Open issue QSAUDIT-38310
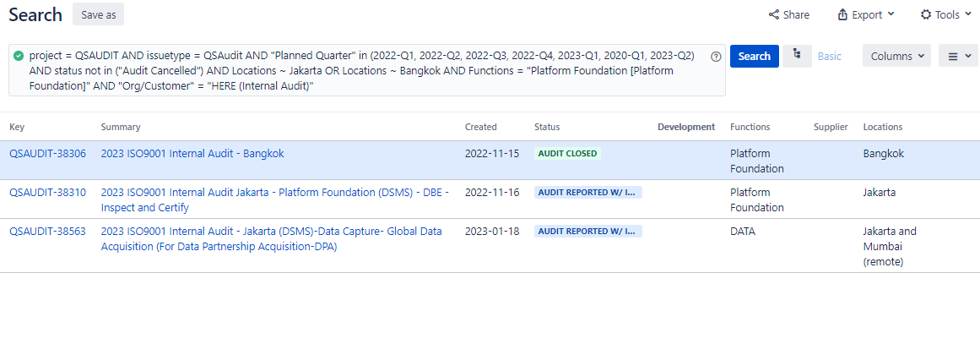Viewport: 980px width, 355px height. [x=47, y=192]
